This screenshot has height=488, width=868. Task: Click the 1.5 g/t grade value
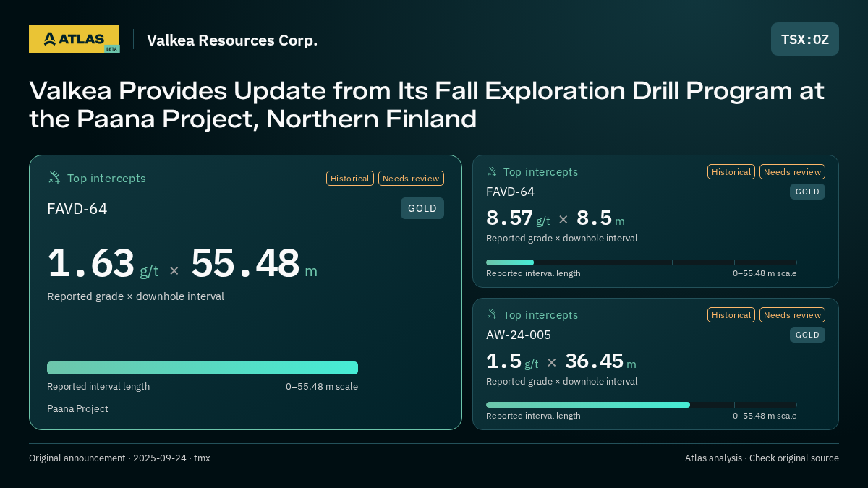point(512,361)
